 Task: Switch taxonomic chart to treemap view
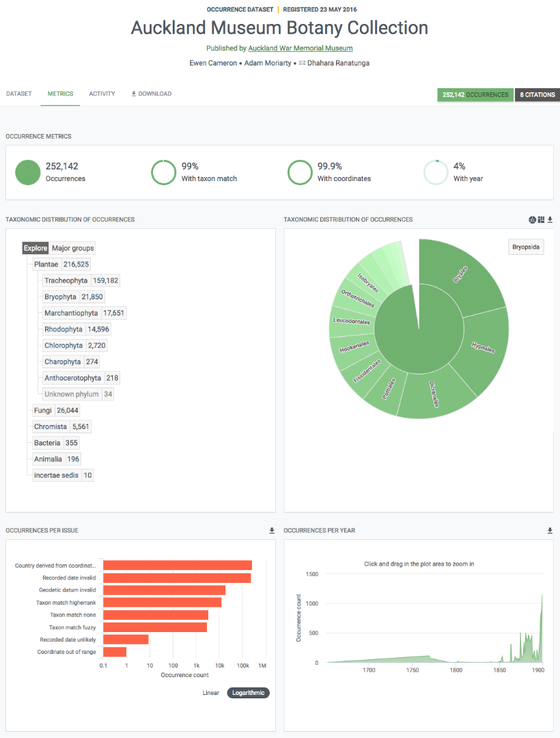pos(541,219)
